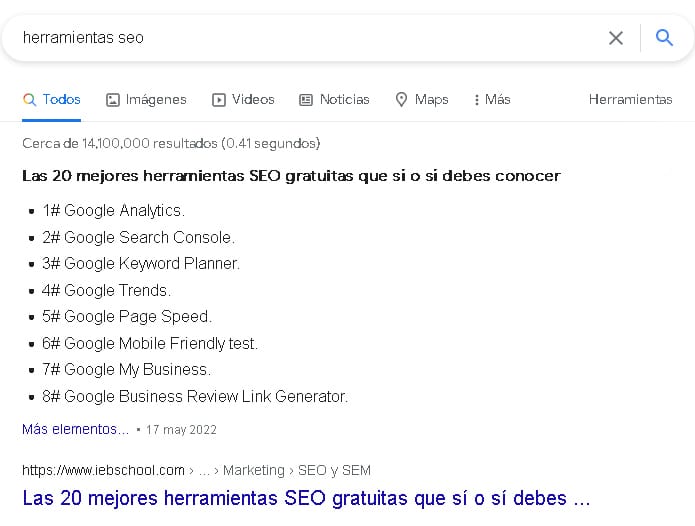Viewport: 695px width, 526px height.
Task: Click the Imágenes picture icon
Action: (113, 100)
